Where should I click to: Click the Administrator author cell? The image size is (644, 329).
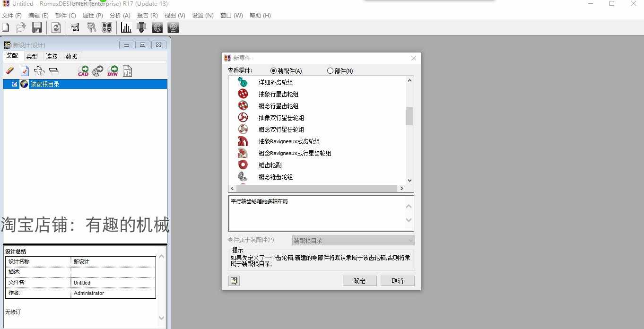(113, 293)
